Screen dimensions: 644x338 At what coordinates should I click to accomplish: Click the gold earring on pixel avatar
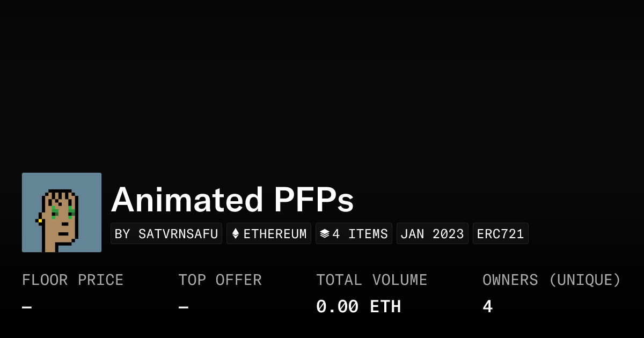[40, 221]
